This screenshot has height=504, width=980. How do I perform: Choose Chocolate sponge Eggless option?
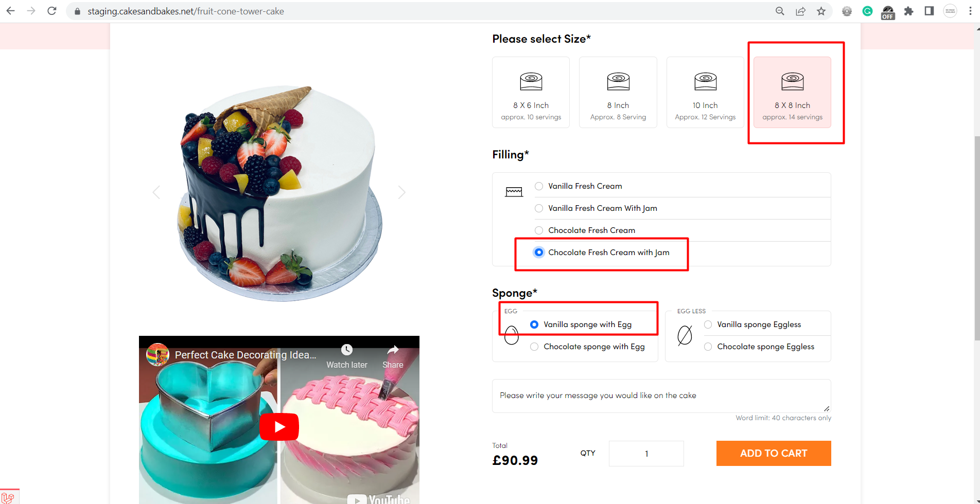coord(708,347)
